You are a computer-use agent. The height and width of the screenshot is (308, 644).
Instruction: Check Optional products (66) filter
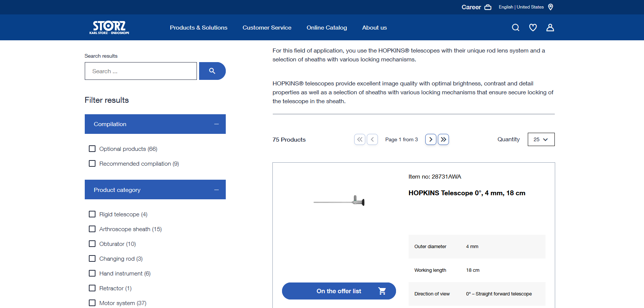coord(92,149)
